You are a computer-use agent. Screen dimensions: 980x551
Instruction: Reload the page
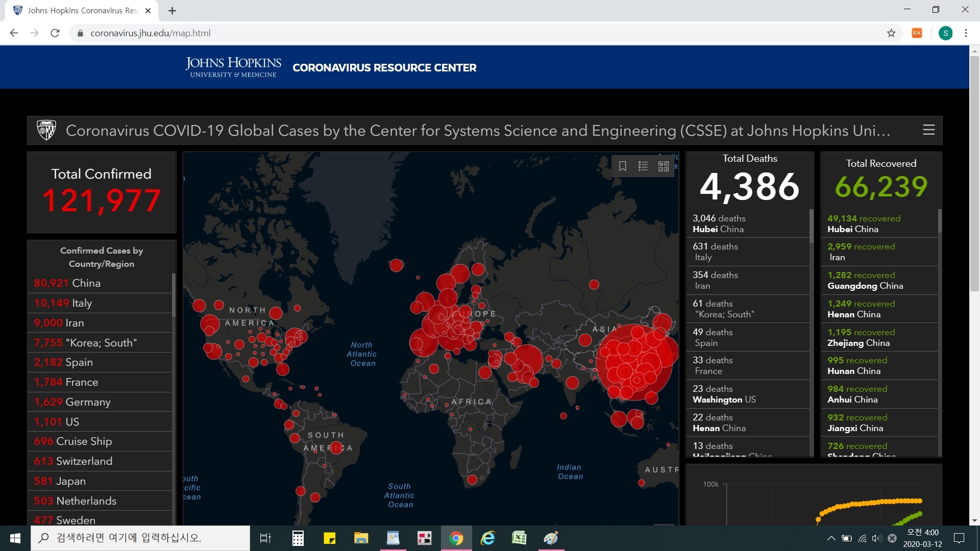(x=55, y=33)
